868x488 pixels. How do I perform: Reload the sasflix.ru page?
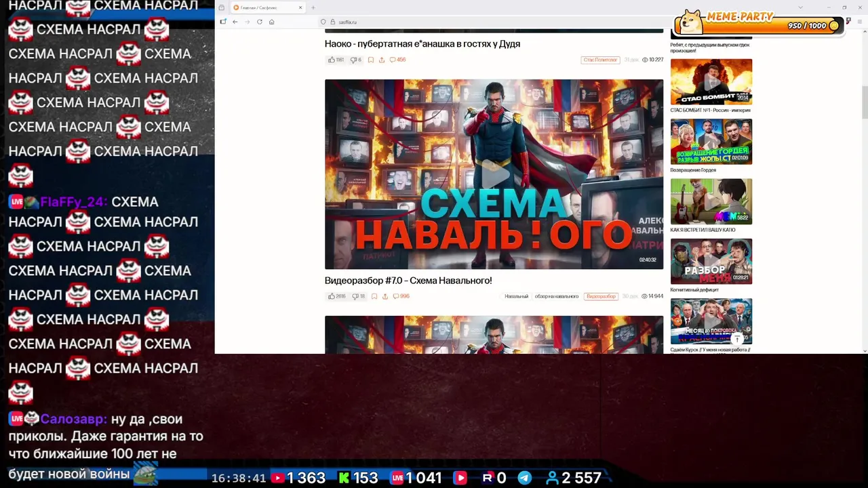coord(259,22)
